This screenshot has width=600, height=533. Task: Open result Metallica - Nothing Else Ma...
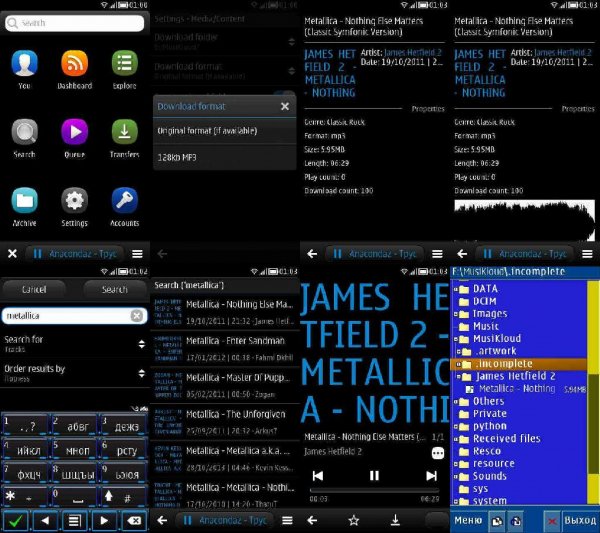[225, 312]
